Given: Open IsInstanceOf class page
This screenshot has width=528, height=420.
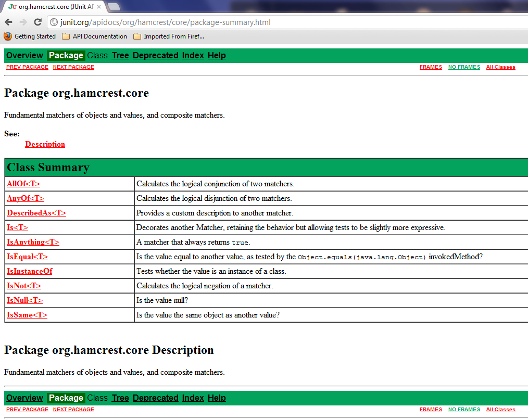Looking at the screenshot, I should [x=30, y=271].
